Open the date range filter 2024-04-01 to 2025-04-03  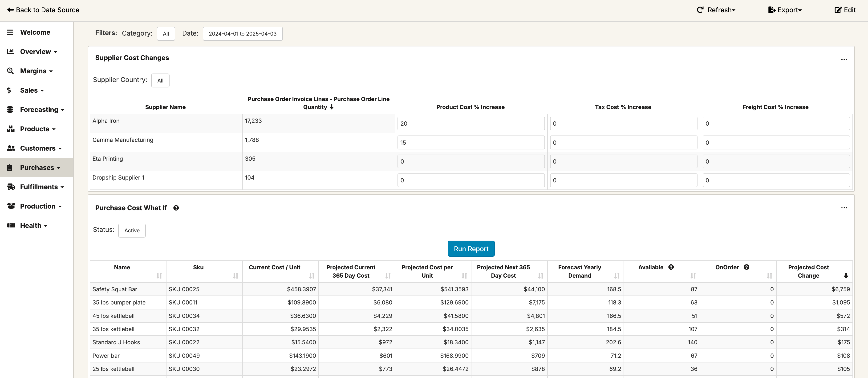(242, 34)
